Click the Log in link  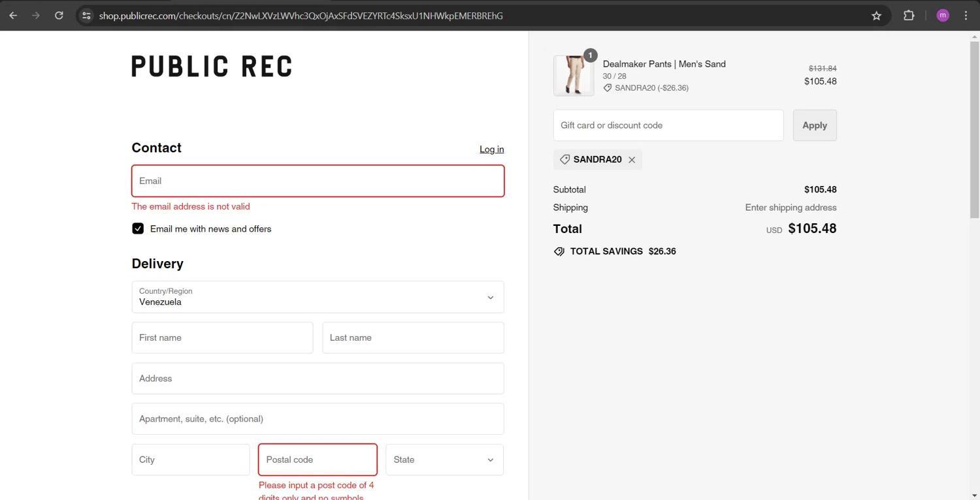[491, 149]
